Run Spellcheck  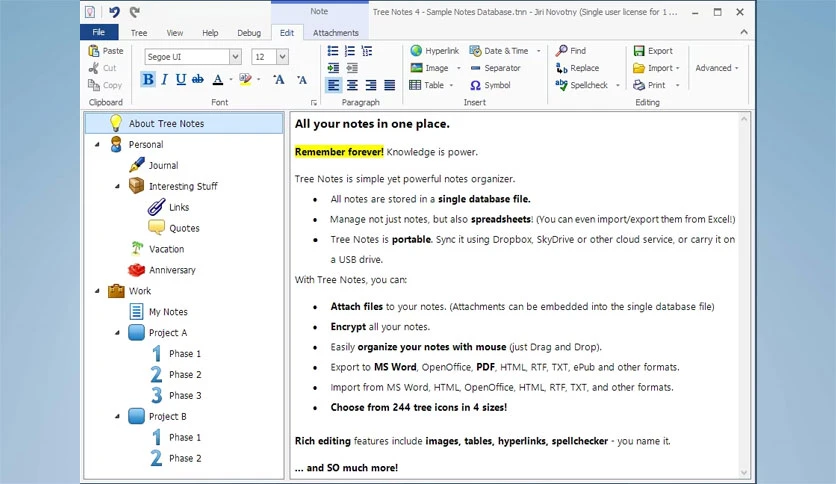pyautogui.click(x=582, y=85)
